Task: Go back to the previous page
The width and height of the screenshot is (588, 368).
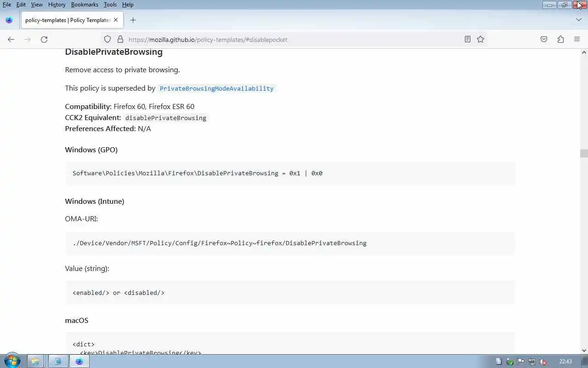Action: tap(11, 40)
